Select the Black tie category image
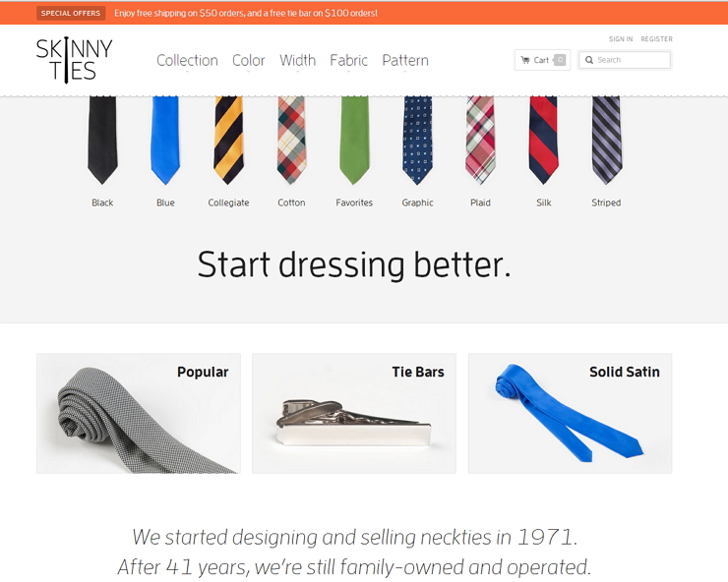Viewport: 728px width, 582px height. click(102, 141)
